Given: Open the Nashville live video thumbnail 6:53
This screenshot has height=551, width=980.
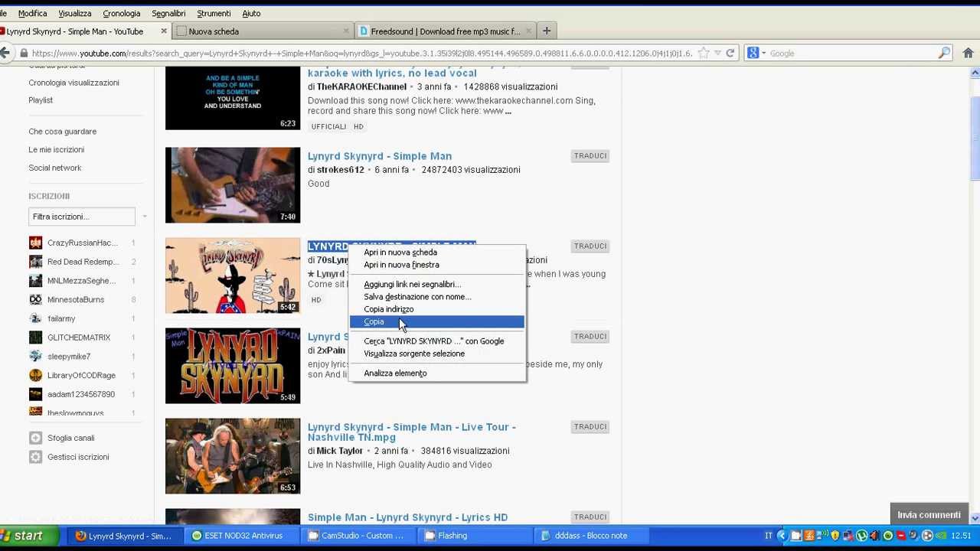Looking at the screenshot, I should coord(233,456).
